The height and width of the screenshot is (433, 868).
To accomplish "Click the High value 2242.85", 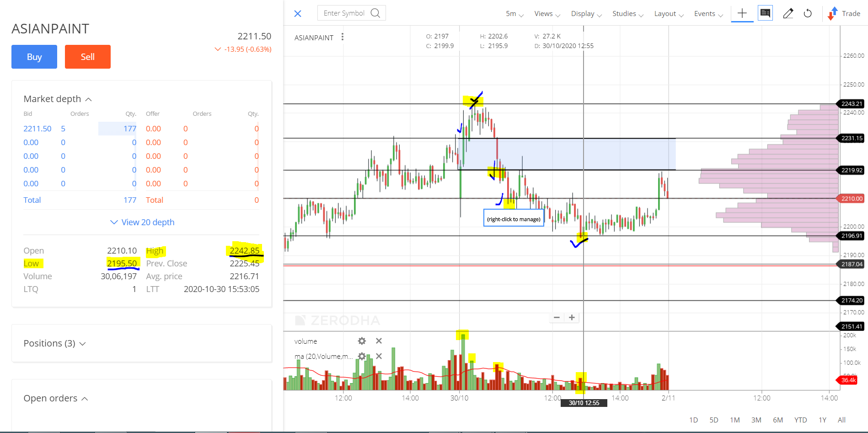I will coord(244,250).
